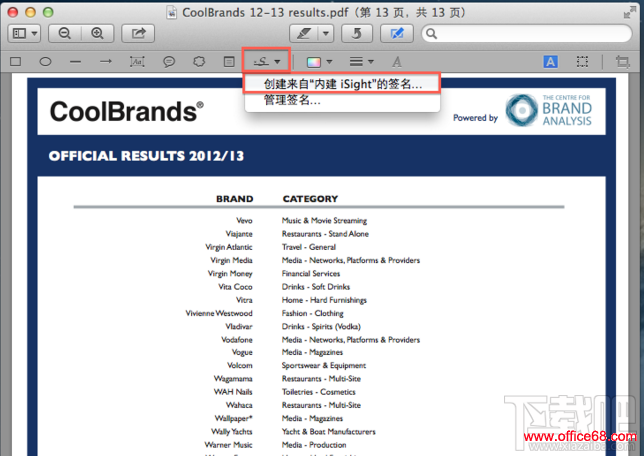Viewport: 644px width, 456px height.
Task: Open the highlight style dropdown arrow
Action: coord(326,33)
